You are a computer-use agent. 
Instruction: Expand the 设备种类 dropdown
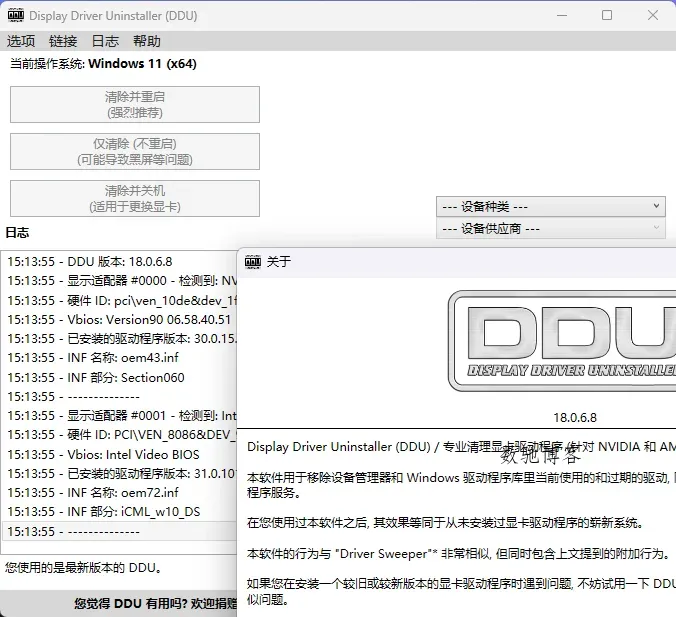551,207
